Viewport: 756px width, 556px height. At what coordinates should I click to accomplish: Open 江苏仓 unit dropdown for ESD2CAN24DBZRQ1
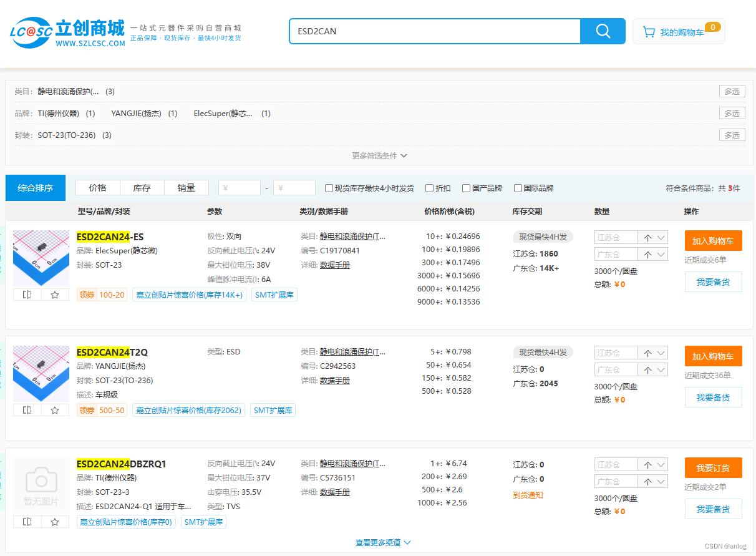(652, 464)
